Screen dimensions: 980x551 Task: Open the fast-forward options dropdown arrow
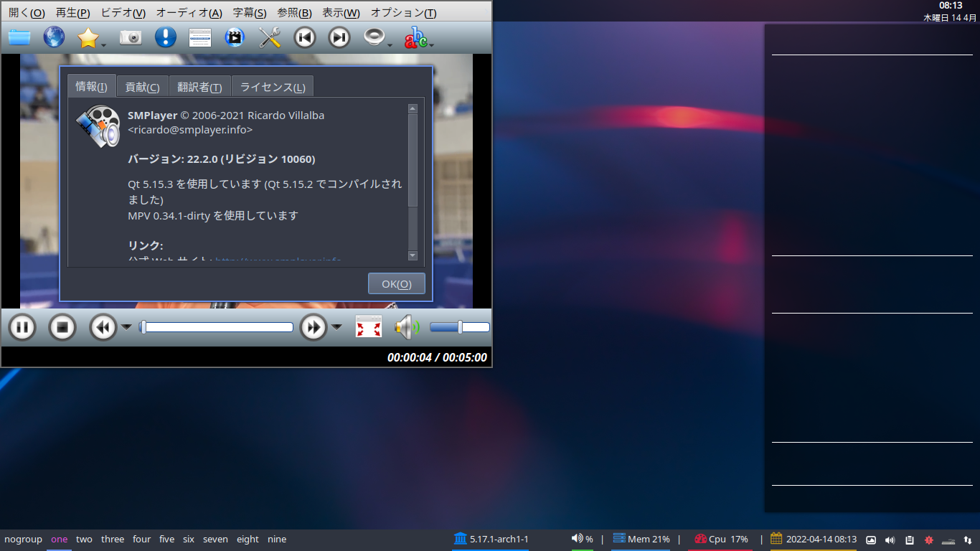(336, 328)
